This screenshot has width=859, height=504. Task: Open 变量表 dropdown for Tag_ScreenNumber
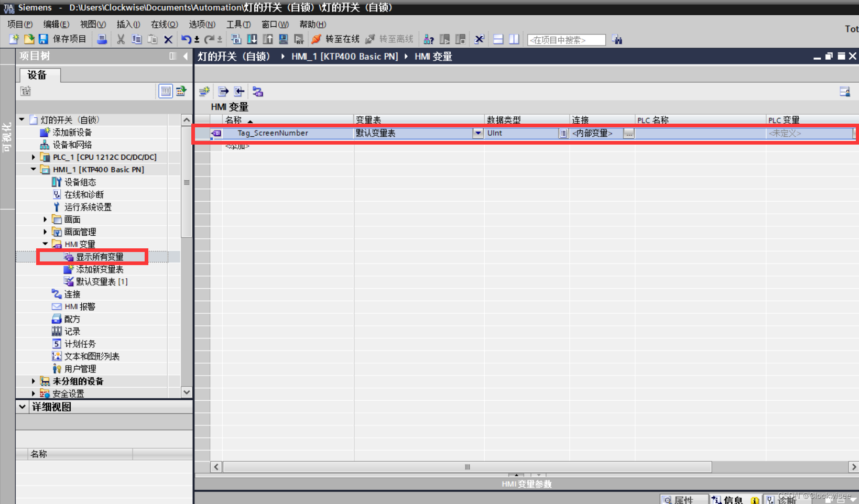point(478,133)
